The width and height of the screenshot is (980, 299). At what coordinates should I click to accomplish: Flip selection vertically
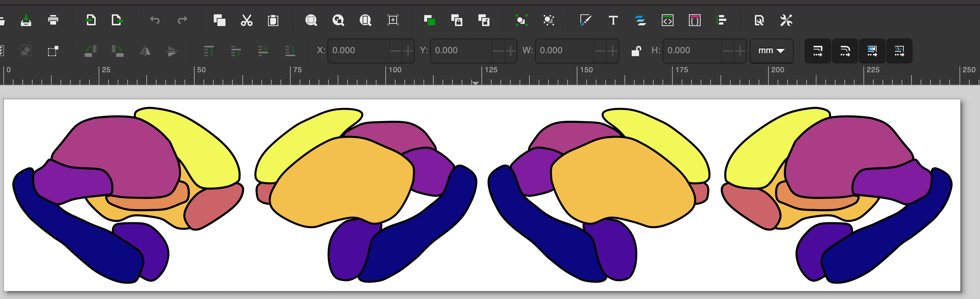(x=172, y=51)
